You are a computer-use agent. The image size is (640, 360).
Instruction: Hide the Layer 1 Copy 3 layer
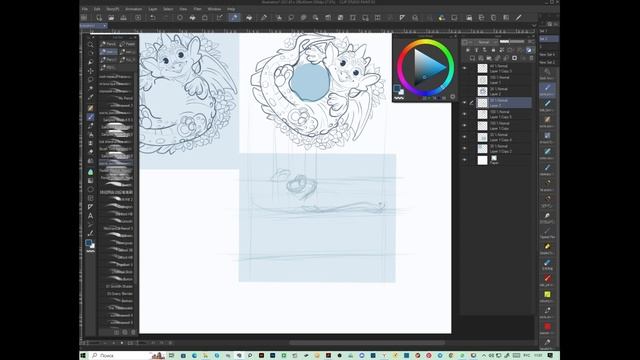click(x=464, y=68)
